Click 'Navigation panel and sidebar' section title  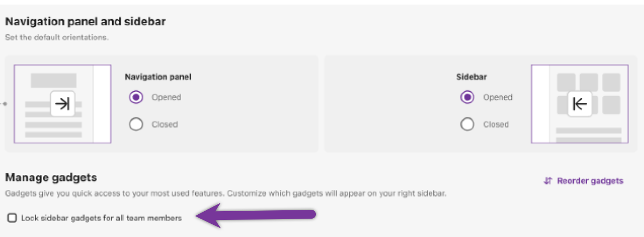(x=86, y=21)
